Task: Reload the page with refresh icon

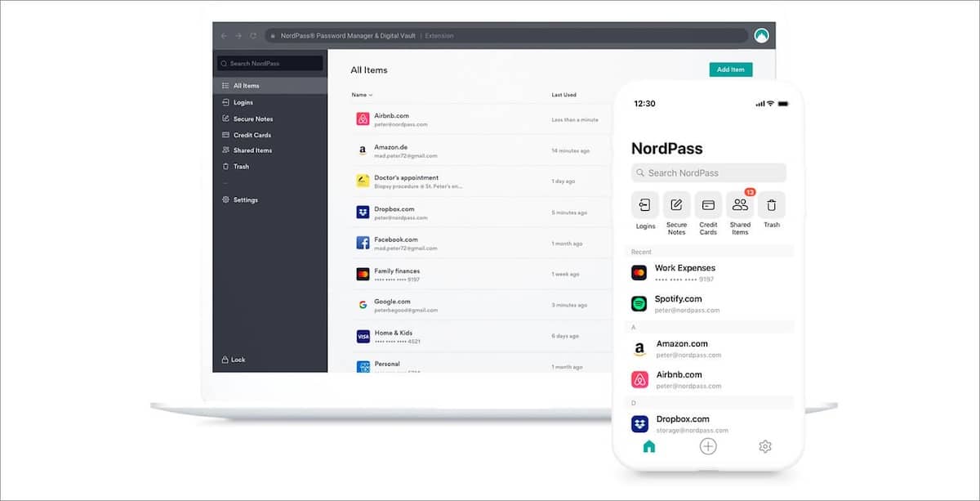Action: (253, 36)
